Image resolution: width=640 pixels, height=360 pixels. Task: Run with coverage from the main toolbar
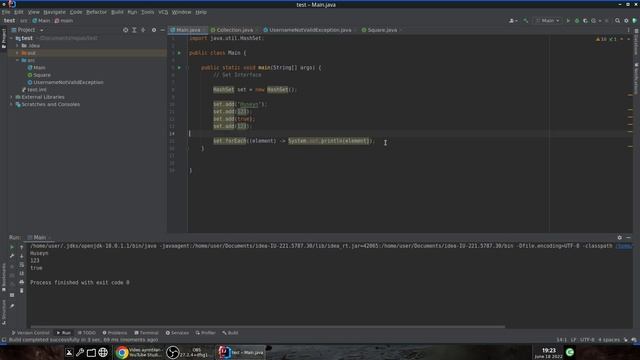point(585,20)
